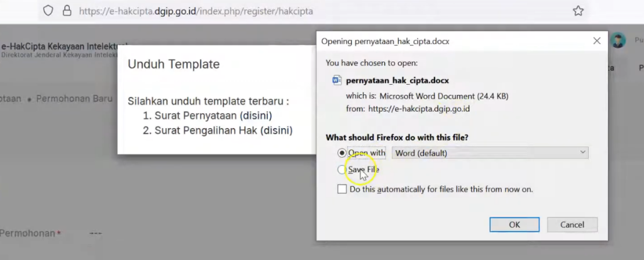Viewport: 644px width, 260px height.
Task: Choose the 'Save File' radio option
Action: point(341,170)
